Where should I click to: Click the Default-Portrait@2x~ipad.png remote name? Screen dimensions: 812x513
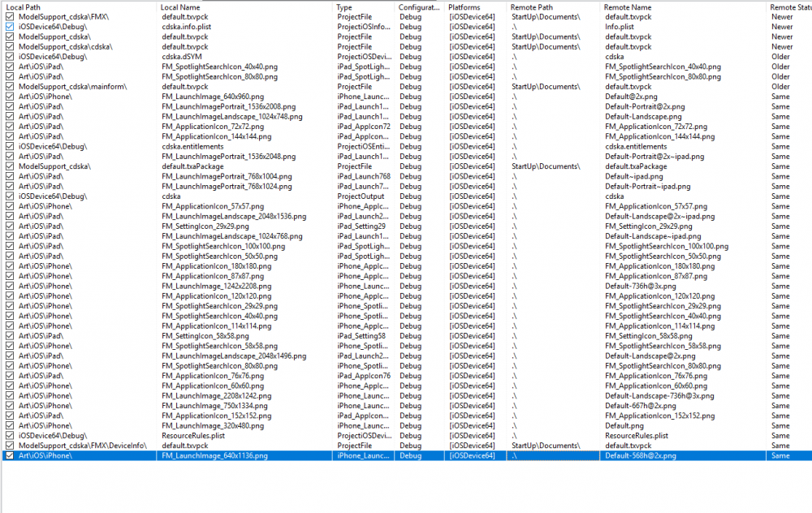point(654,157)
